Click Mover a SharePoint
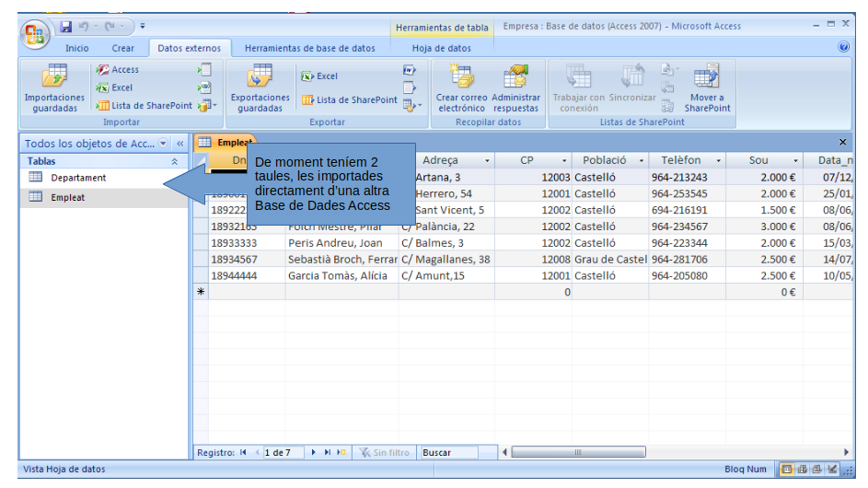Viewport: 868px width, 488px height. pyautogui.click(x=707, y=88)
